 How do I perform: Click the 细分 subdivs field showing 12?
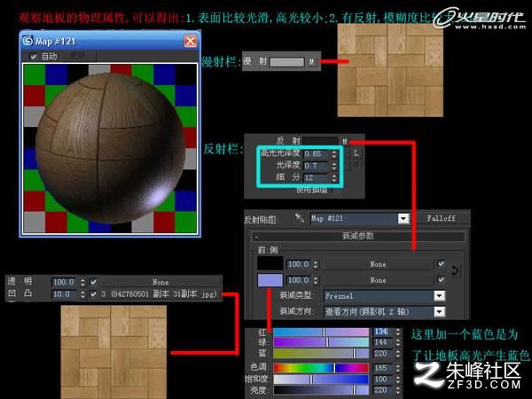point(317,177)
